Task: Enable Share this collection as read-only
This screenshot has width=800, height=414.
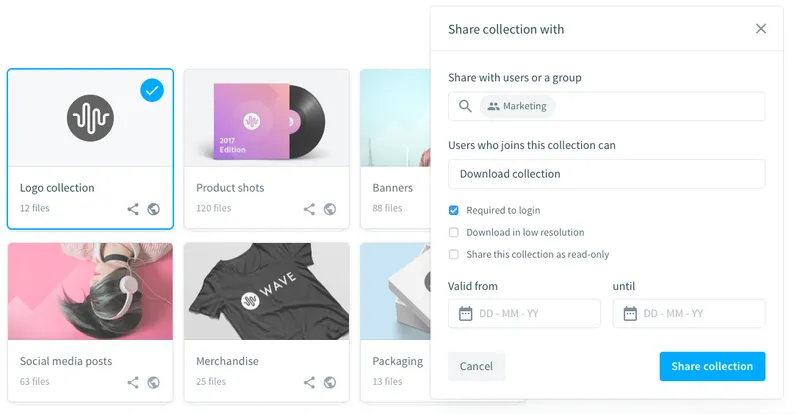Action: click(454, 254)
